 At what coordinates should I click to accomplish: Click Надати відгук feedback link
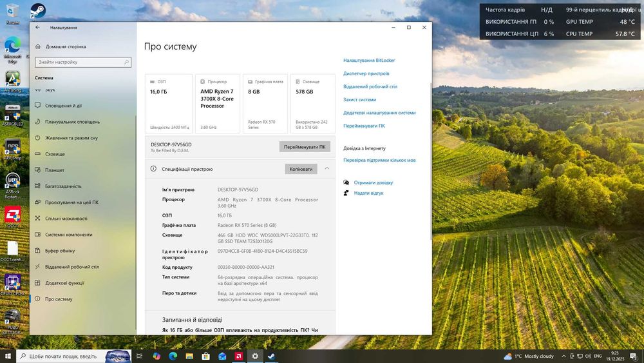[x=368, y=193]
